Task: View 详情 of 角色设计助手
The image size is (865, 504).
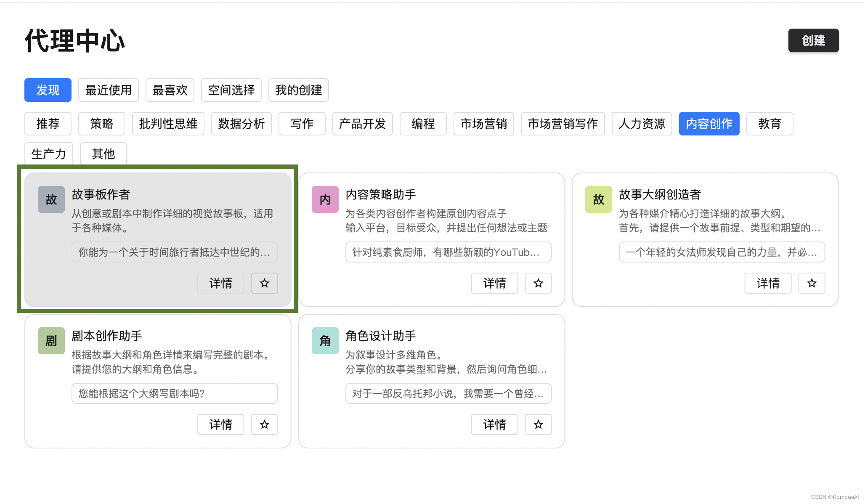Action: [494, 424]
